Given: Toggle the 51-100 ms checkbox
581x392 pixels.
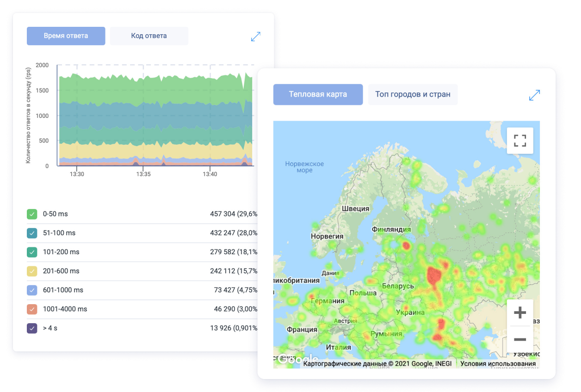Looking at the screenshot, I should pyautogui.click(x=32, y=233).
